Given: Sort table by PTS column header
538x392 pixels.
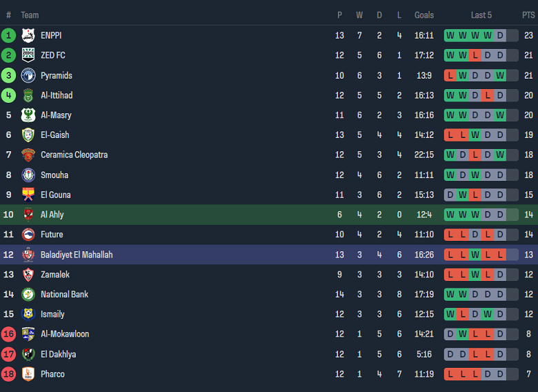Looking at the screenshot, I should click(x=528, y=14).
